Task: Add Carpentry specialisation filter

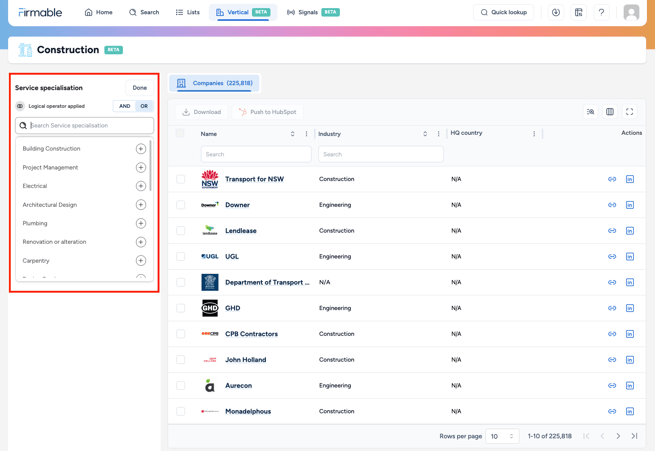Action: 141,261
